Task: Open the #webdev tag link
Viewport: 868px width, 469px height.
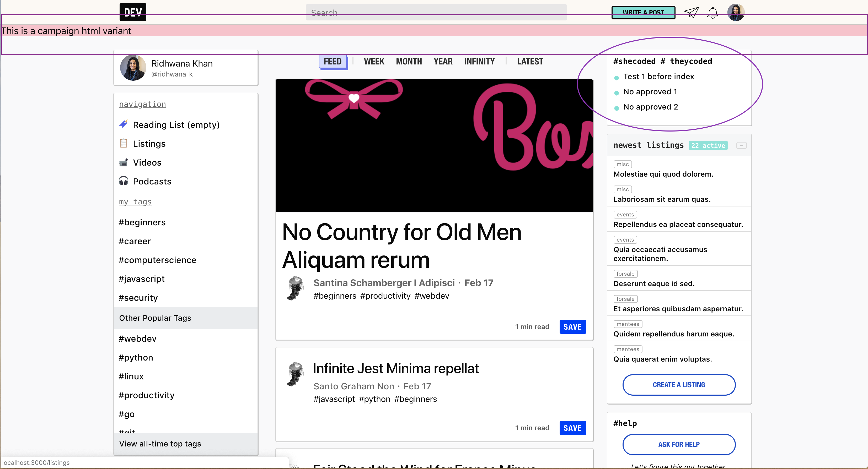Action: click(137, 338)
